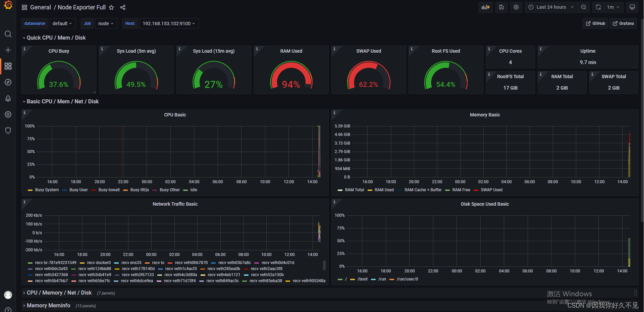The image size is (644, 312).
Task: Click the network legend scrollbar
Action: [324, 265]
